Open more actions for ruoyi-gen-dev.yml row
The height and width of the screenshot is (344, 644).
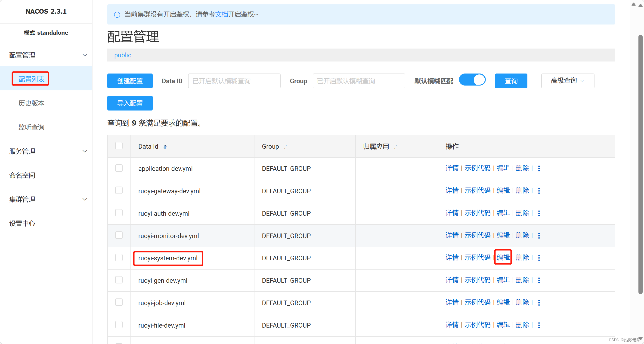(x=539, y=280)
